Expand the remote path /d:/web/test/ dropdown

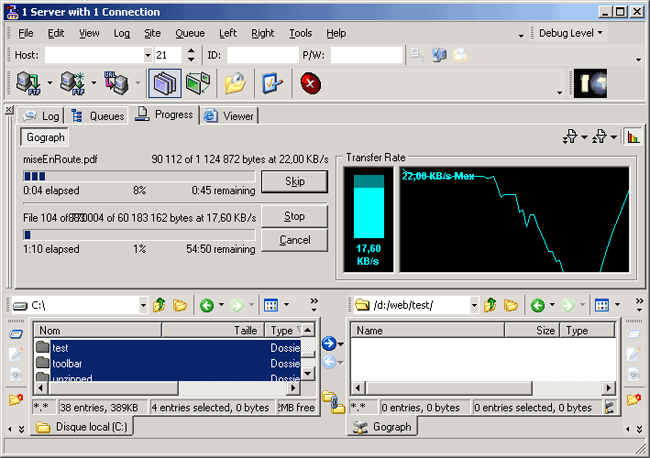click(474, 305)
